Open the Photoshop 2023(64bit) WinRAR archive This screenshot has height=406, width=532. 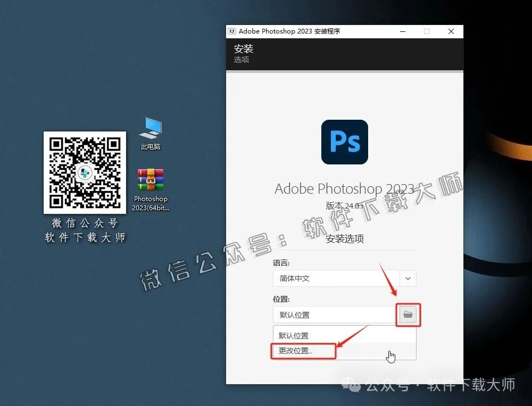click(x=150, y=179)
